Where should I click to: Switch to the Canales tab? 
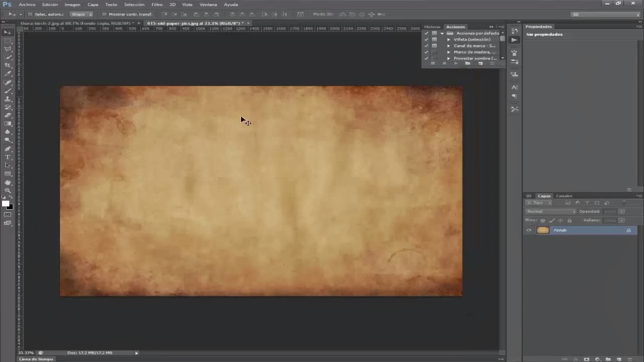pos(564,196)
